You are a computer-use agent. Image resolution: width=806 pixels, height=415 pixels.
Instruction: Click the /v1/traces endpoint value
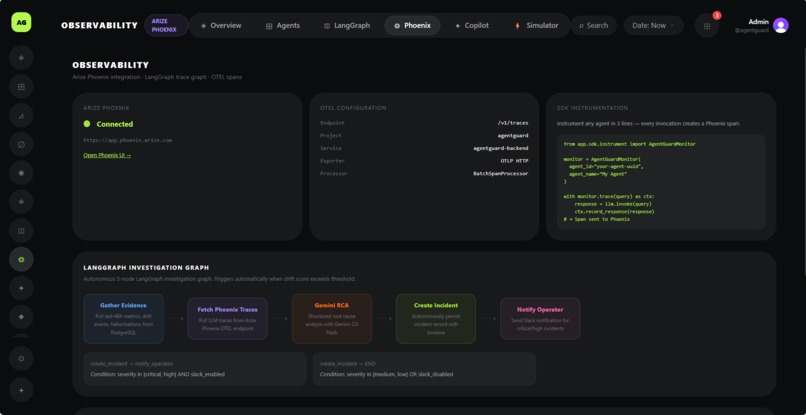(512, 123)
